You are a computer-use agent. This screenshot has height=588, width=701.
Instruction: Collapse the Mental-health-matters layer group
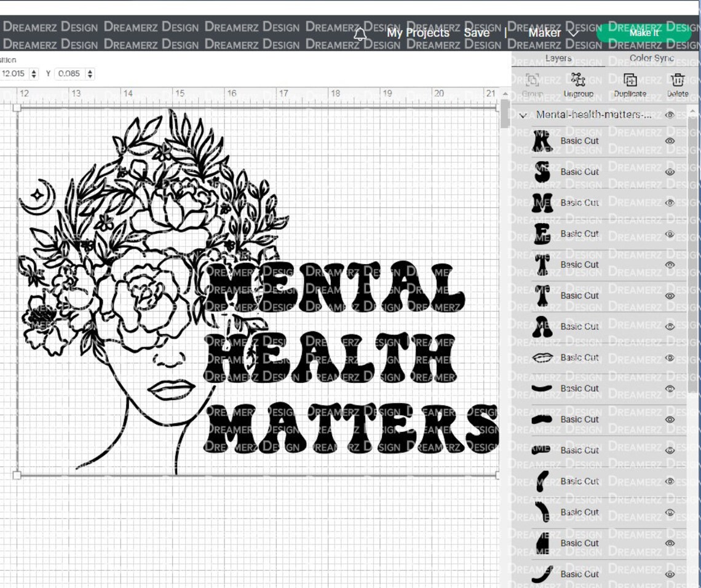point(524,115)
